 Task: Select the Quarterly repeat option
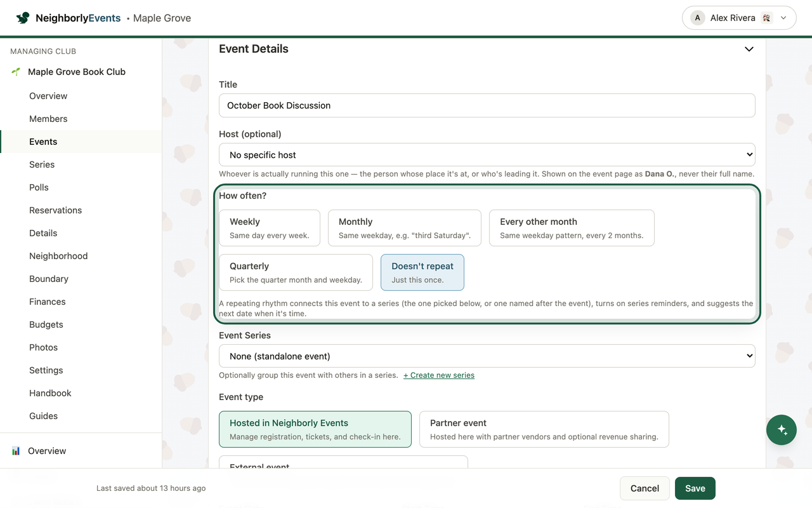tap(296, 272)
